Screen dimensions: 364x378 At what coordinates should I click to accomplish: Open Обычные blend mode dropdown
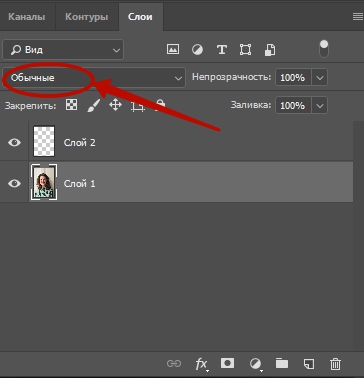point(94,78)
